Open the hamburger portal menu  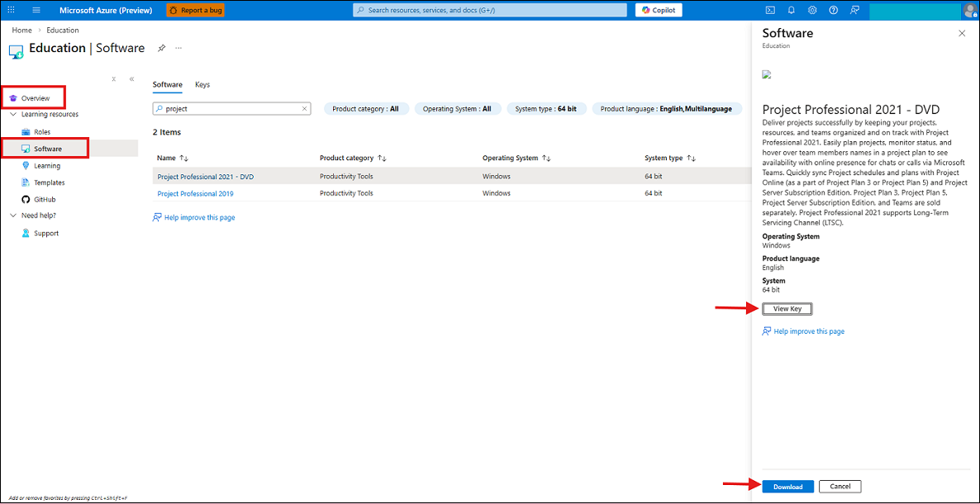36,10
